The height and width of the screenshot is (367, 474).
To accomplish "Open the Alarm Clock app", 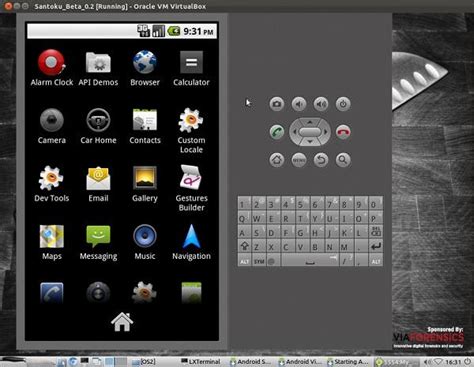I will point(51,68).
